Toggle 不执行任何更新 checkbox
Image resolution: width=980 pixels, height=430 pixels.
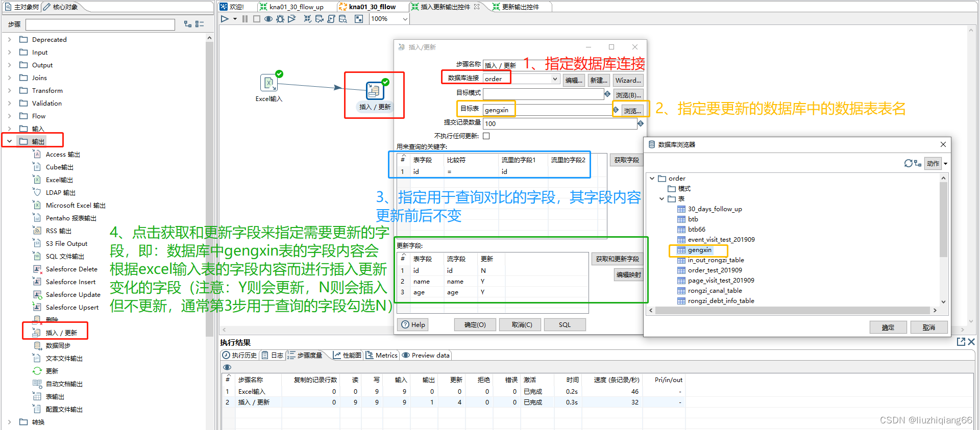pos(486,136)
